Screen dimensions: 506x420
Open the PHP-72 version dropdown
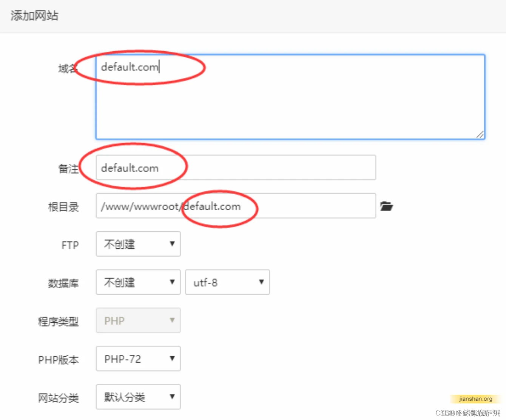138,358
